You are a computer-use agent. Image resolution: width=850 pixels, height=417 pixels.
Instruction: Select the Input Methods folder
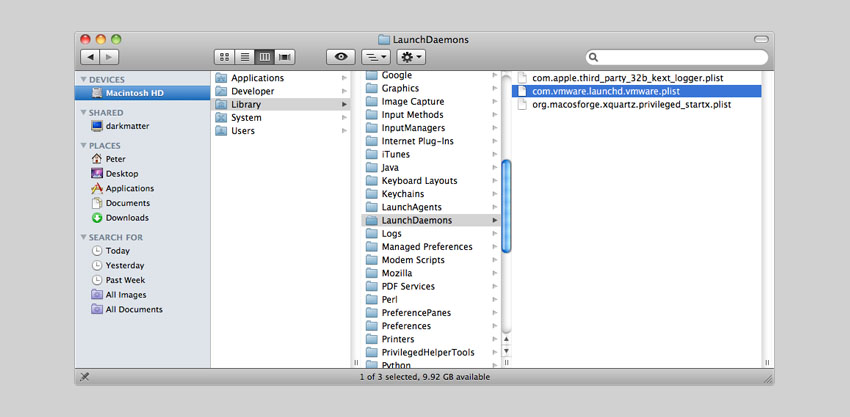click(x=431, y=114)
